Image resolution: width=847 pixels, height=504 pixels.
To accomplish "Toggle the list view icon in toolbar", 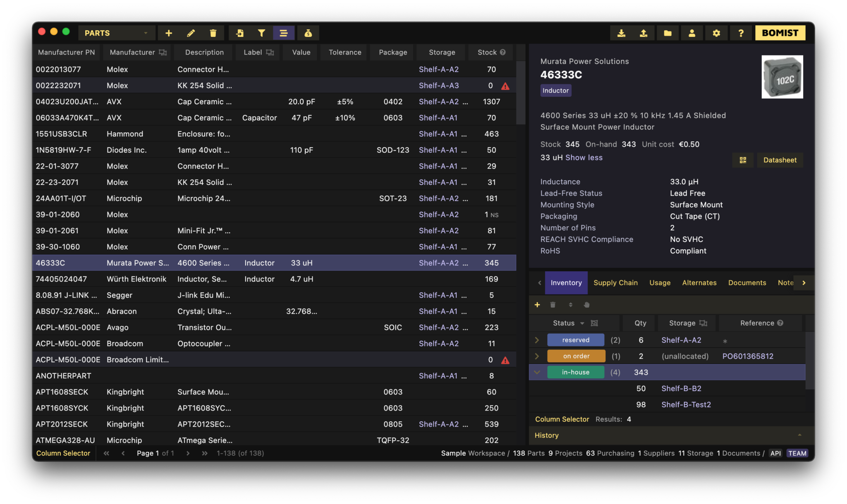I will pyautogui.click(x=284, y=33).
